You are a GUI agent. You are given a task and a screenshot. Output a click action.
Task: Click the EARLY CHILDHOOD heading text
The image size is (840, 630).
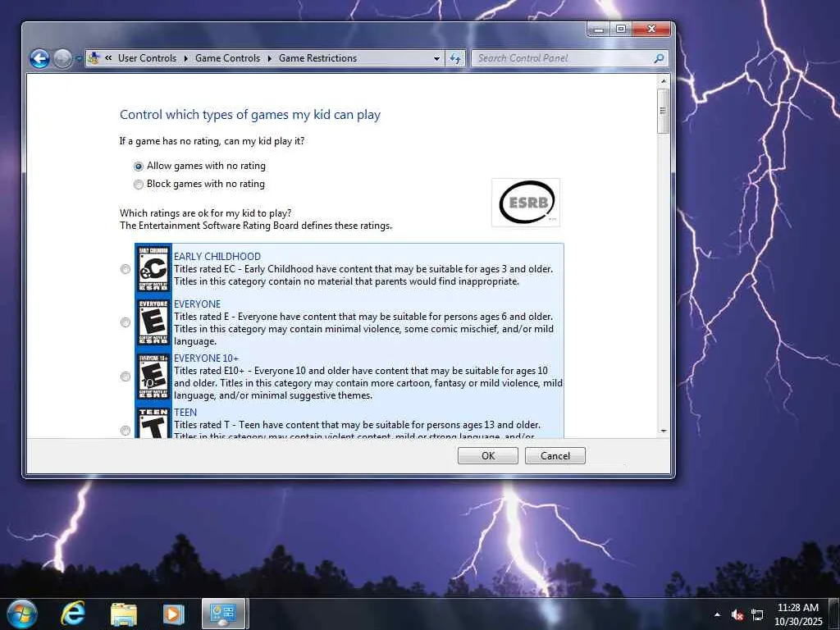coord(217,256)
